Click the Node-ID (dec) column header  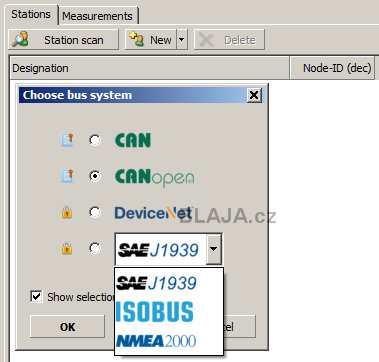tap(333, 68)
